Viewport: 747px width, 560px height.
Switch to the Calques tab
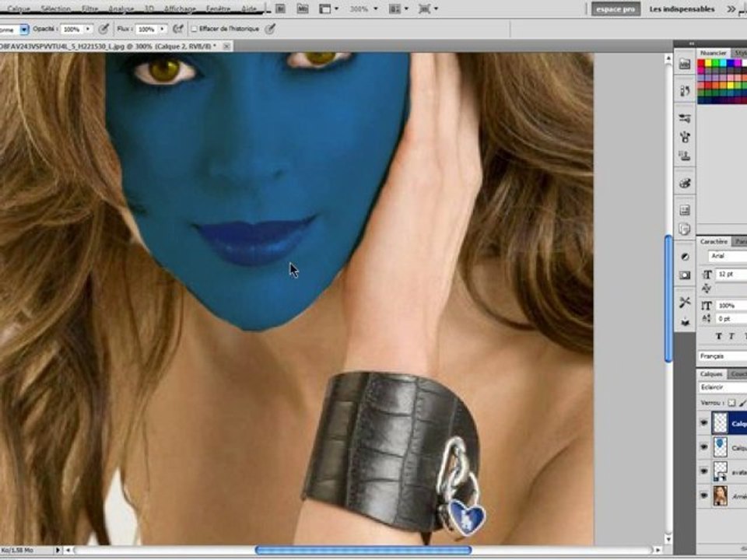pyautogui.click(x=711, y=374)
